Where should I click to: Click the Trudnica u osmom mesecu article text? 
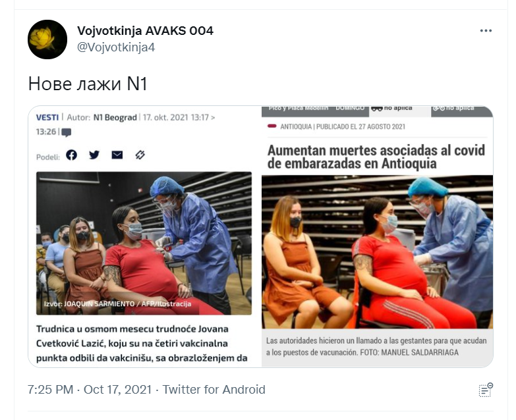[142, 344]
